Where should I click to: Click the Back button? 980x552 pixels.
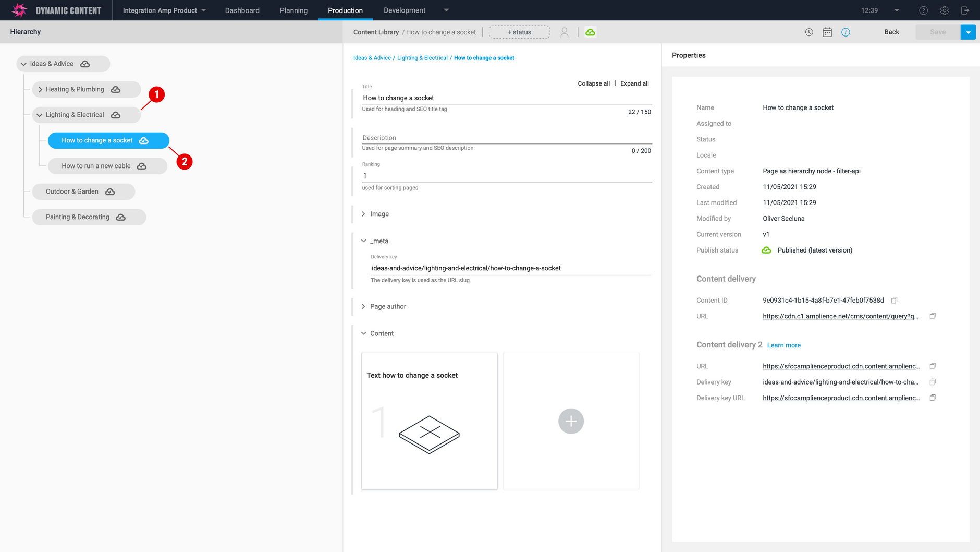[x=891, y=32]
